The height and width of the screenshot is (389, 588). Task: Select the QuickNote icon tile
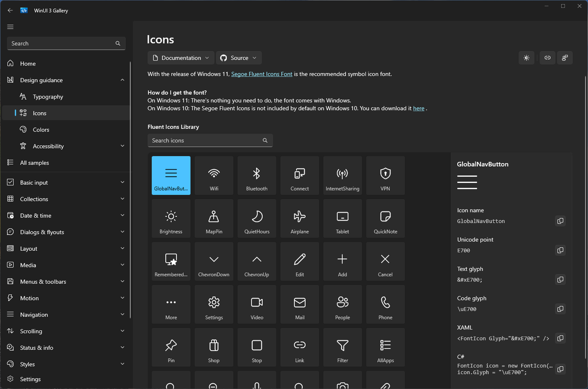386,218
